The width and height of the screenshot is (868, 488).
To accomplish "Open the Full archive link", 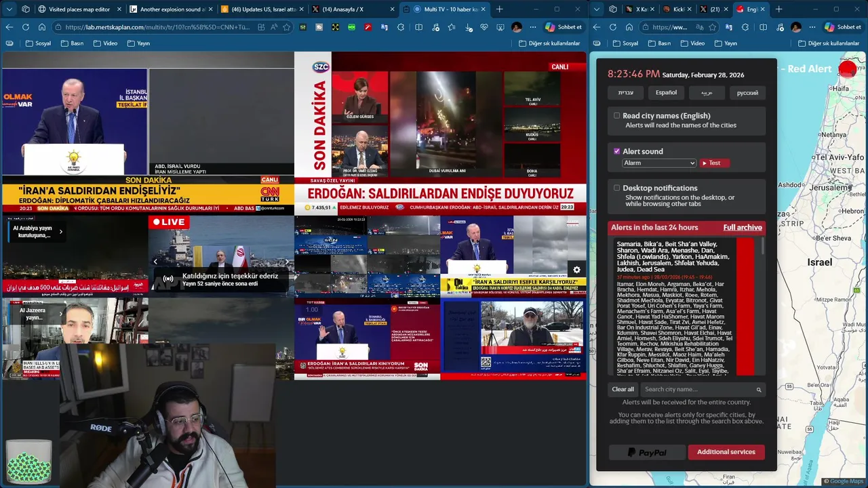I will [x=743, y=228].
